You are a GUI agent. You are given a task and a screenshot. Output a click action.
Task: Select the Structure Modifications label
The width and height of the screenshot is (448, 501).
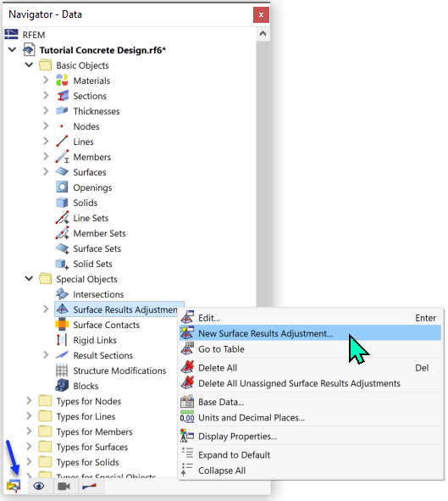[119, 370]
